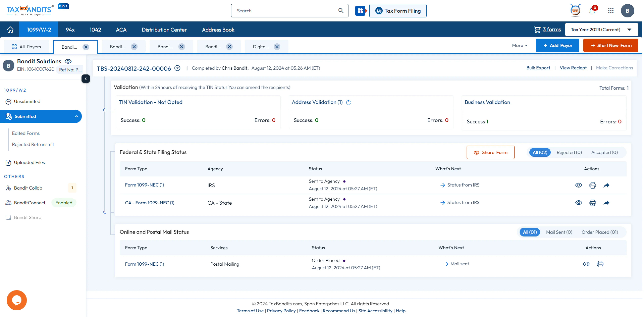This screenshot has width=644, height=317.
Task: Filter filing status to Accepted (0)
Action: point(604,152)
